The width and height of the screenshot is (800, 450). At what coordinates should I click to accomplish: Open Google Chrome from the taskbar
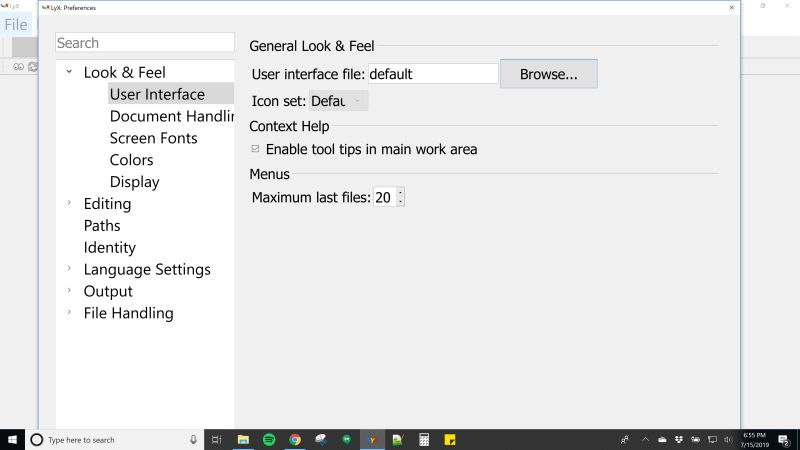pyautogui.click(x=295, y=439)
